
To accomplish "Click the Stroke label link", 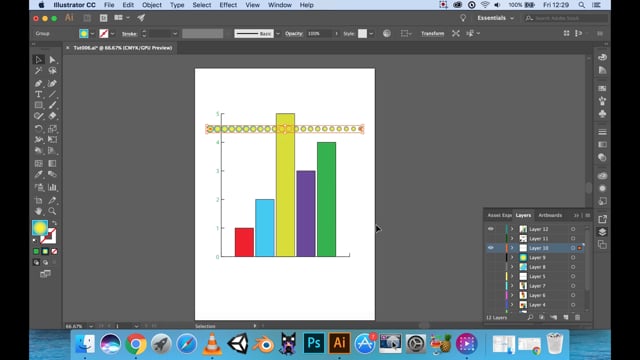I will click(x=129, y=34).
